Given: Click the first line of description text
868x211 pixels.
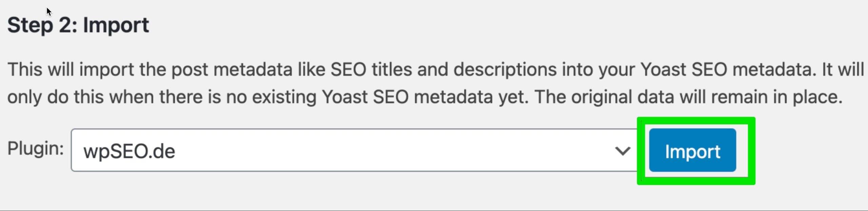Looking at the screenshot, I should tap(435, 69).
